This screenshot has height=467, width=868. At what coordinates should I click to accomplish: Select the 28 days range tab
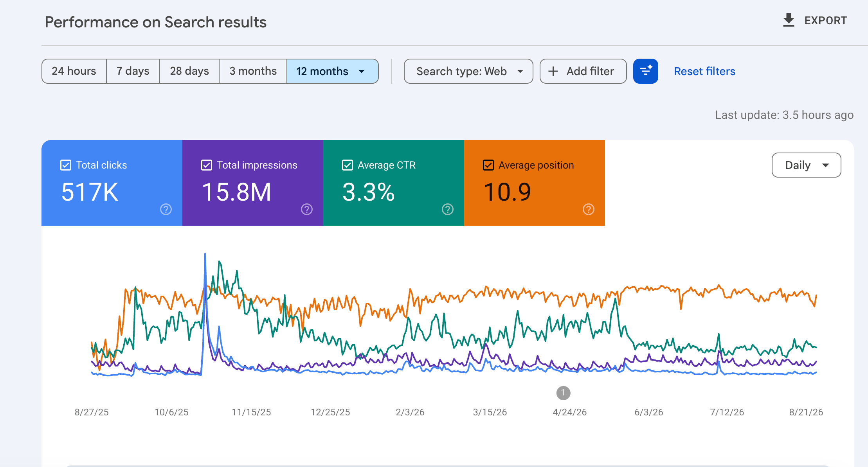(189, 71)
